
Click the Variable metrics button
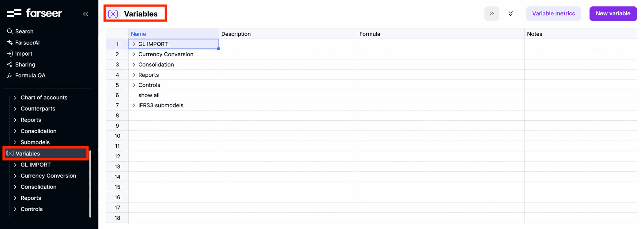click(x=553, y=13)
